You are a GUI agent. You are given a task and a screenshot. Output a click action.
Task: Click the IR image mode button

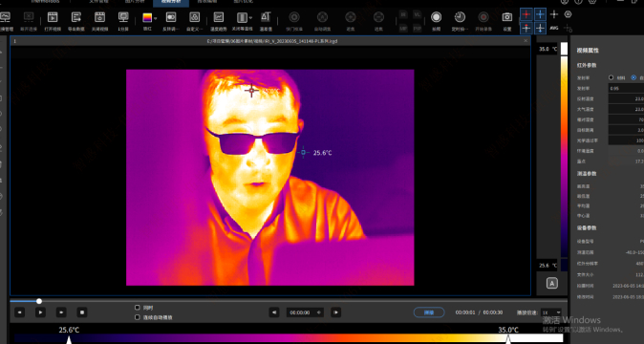click(403, 14)
